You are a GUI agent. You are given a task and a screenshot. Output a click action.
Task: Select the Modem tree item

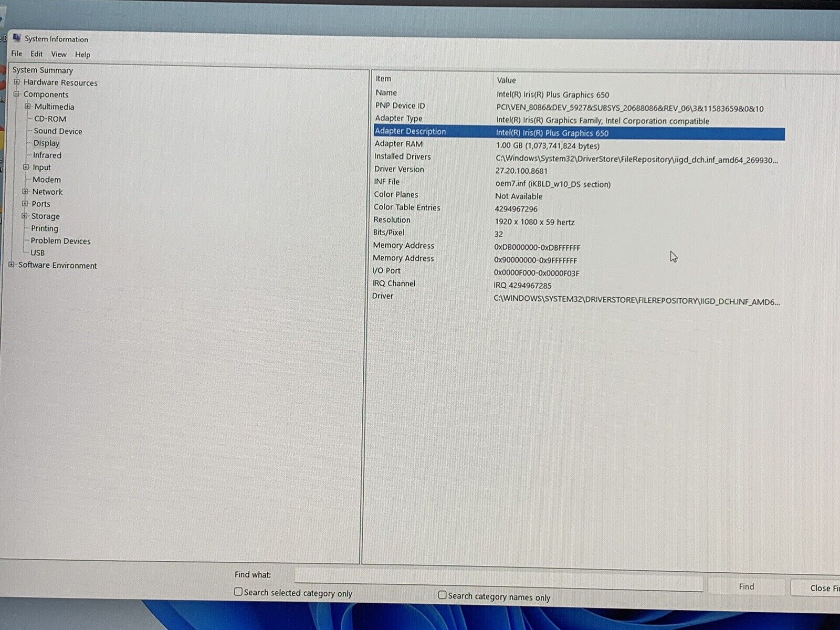pos(47,180)
